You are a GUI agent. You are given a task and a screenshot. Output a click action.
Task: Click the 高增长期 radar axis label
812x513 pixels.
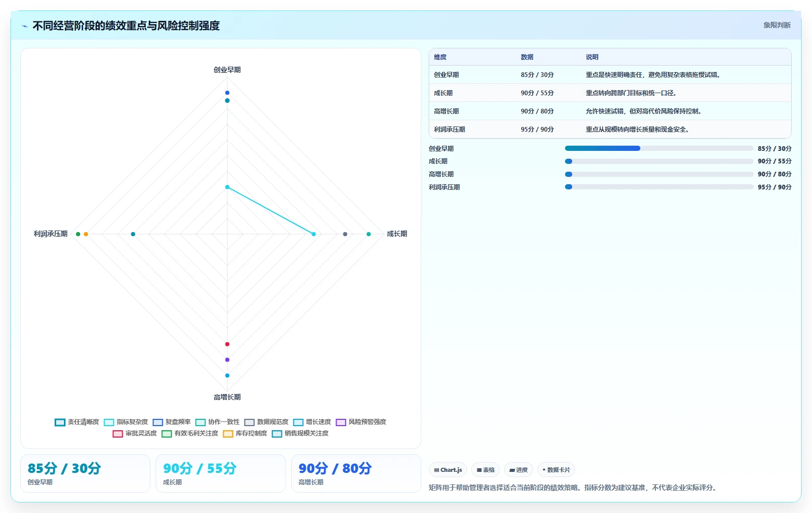pos(227,397)
